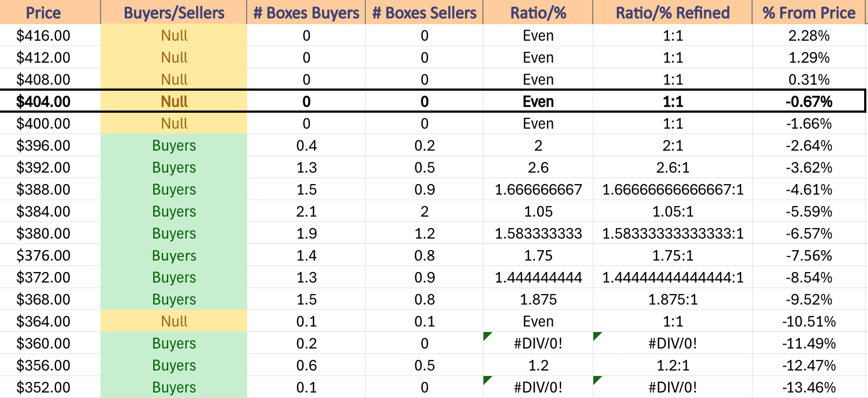
Task: Select the # Boxes Buyers header
Action: tap(306, 12)
